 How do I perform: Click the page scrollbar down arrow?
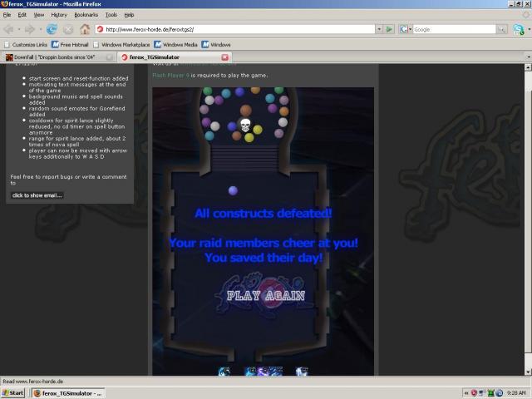(x=528, y=372)
